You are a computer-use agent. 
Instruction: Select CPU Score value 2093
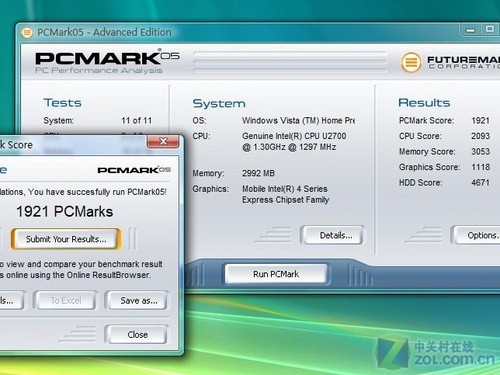pyautogui.click(x=480, y=136)
